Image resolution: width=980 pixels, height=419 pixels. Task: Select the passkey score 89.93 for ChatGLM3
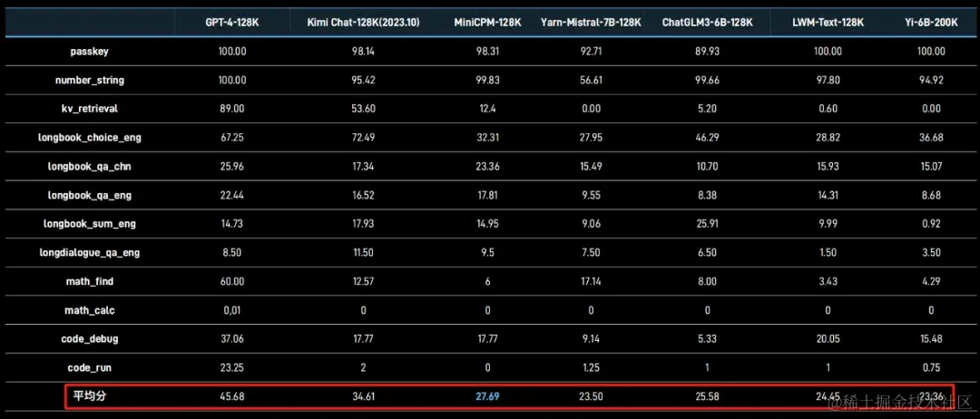click(x=708, y=52)
